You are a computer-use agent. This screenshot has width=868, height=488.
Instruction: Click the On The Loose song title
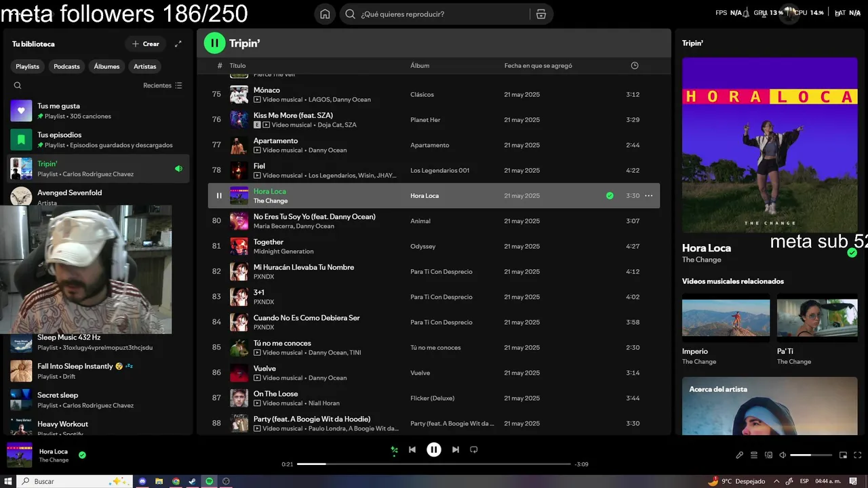coord(275,394)
